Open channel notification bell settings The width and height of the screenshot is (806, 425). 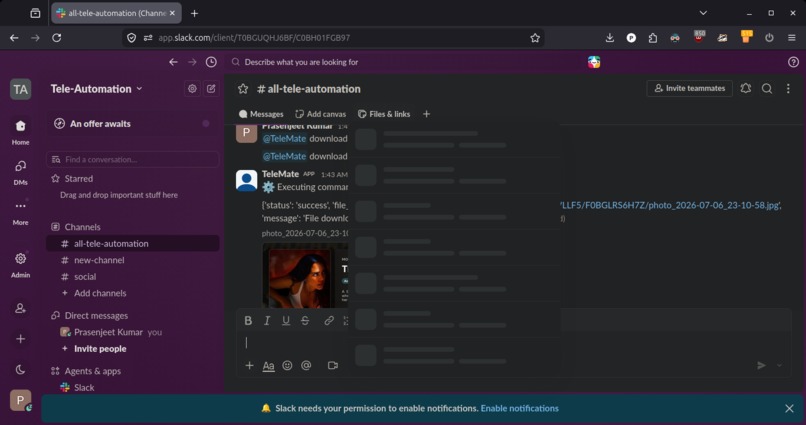tap(745, 88)
